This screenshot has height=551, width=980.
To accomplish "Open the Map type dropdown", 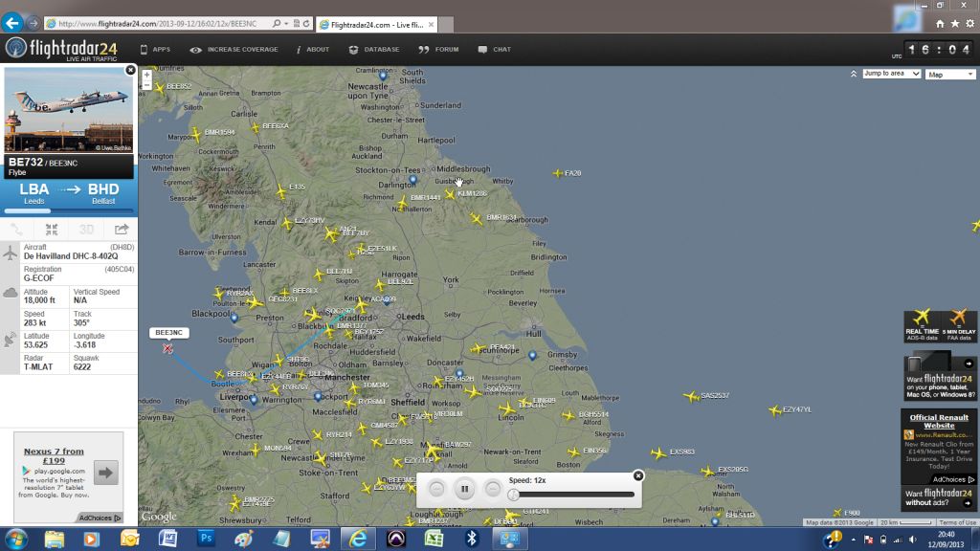I will pos(950,75).
